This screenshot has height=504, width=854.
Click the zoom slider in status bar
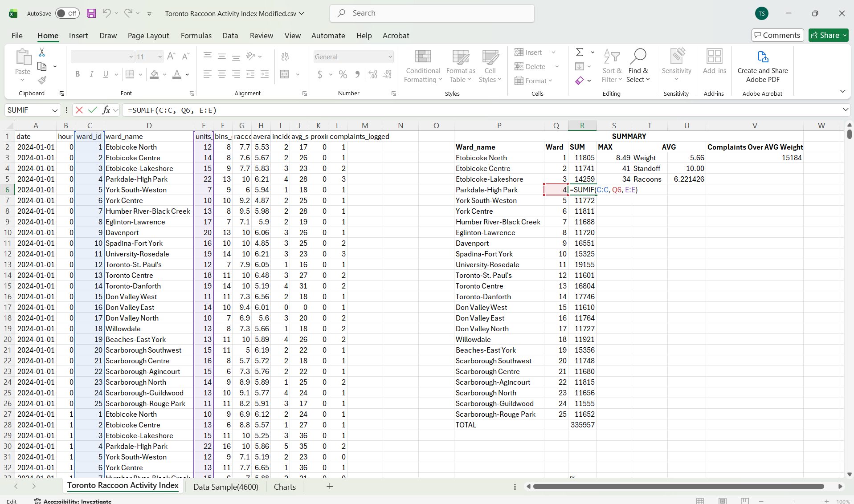(x=794, y=501)
